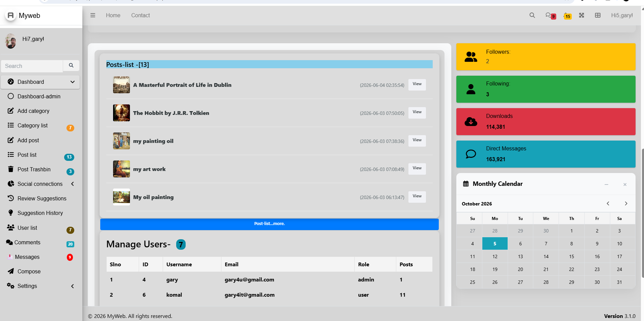Toggle sidebar with hamburger menu icon
644x321 pixels.
point(93,15)
